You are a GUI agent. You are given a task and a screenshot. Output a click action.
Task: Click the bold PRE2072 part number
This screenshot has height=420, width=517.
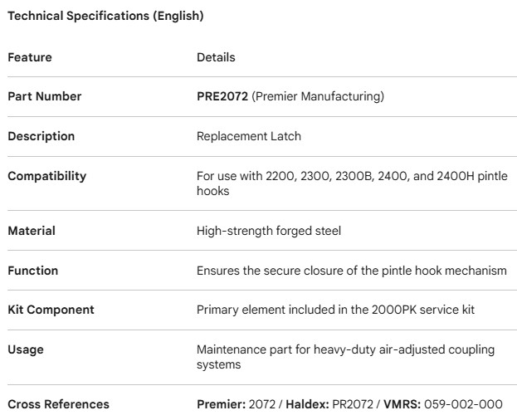[222, 96]
